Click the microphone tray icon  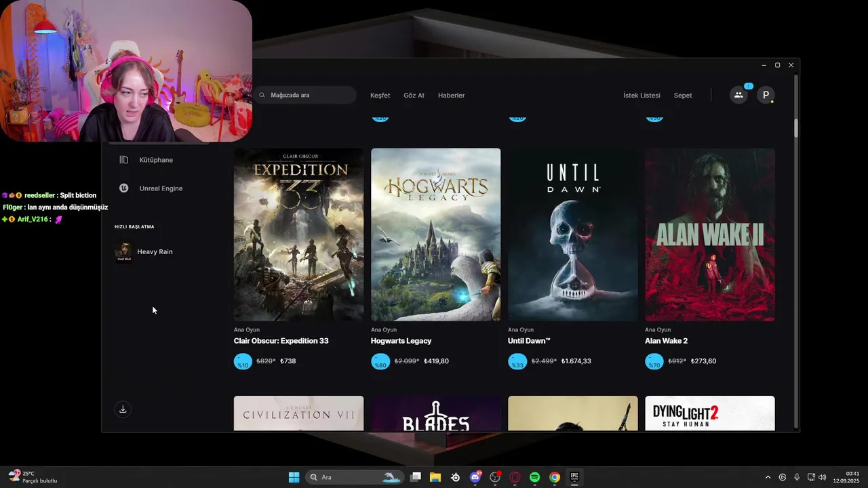point(797,477)
